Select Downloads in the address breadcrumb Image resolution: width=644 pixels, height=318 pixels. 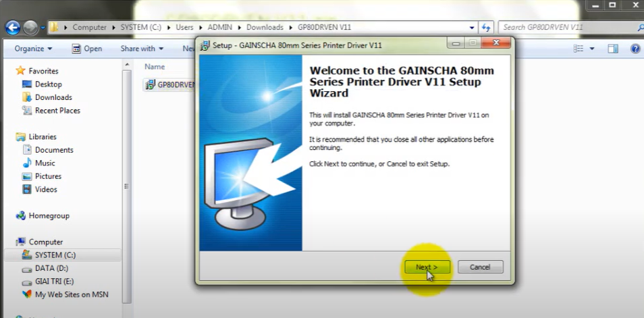tap(265, 28)
